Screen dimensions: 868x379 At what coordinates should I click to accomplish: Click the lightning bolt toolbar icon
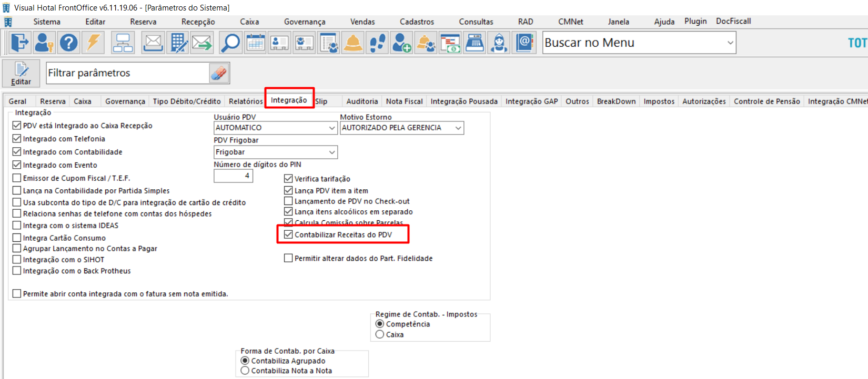(93, 43)
